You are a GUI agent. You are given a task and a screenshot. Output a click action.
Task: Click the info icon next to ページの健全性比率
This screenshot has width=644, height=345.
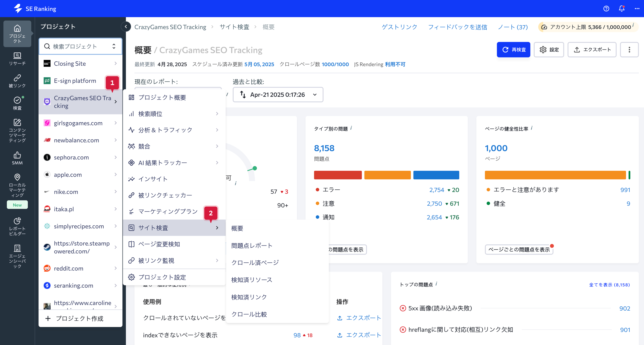pyautogui.click(x=532, y=128)
